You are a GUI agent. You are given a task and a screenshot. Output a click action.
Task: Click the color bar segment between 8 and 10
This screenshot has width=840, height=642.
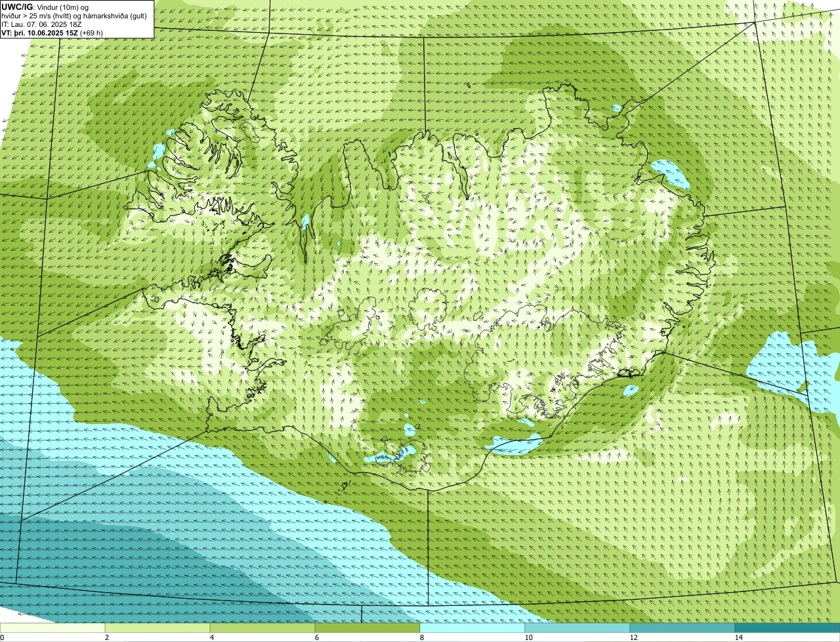(472, 628)
